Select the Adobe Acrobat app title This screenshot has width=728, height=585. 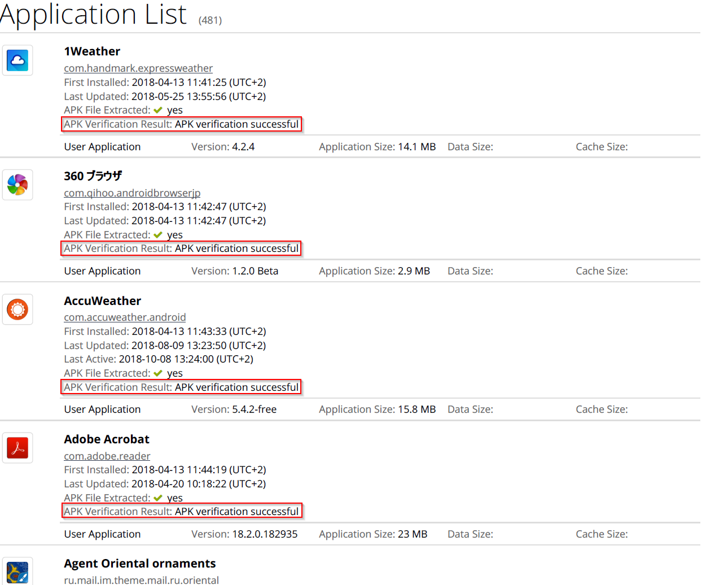(107, 439)
